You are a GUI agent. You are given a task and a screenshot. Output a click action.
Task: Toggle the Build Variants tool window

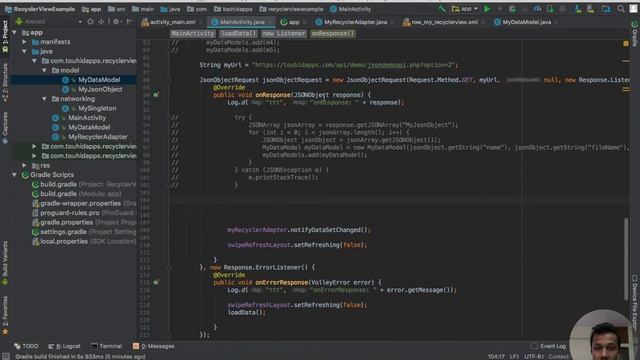(5, 262)
